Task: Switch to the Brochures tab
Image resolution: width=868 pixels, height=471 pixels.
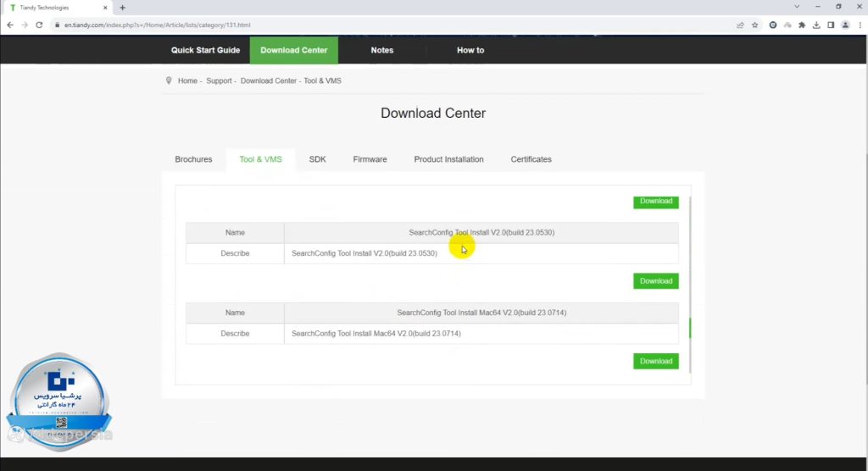Action: point(193,159)
